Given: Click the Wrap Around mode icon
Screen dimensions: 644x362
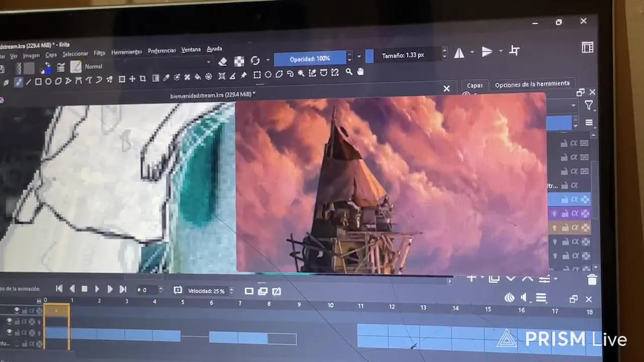Looking at the screenshot, I should [x=514, y=50].
